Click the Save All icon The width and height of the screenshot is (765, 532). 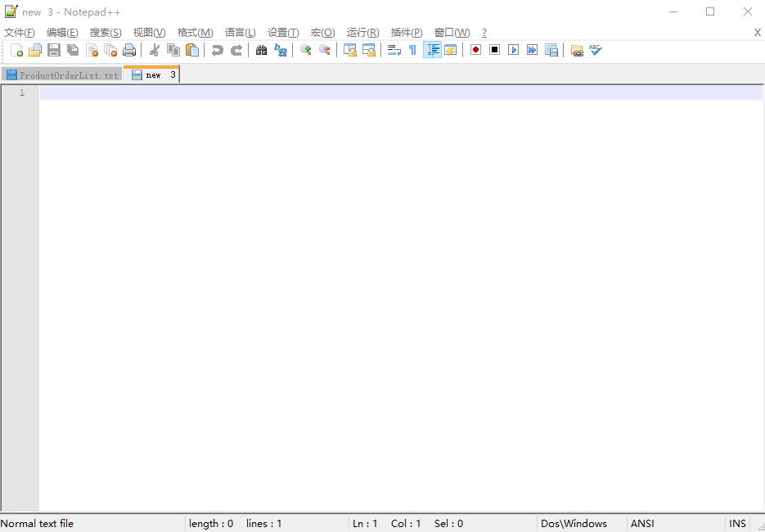(73, 50)
